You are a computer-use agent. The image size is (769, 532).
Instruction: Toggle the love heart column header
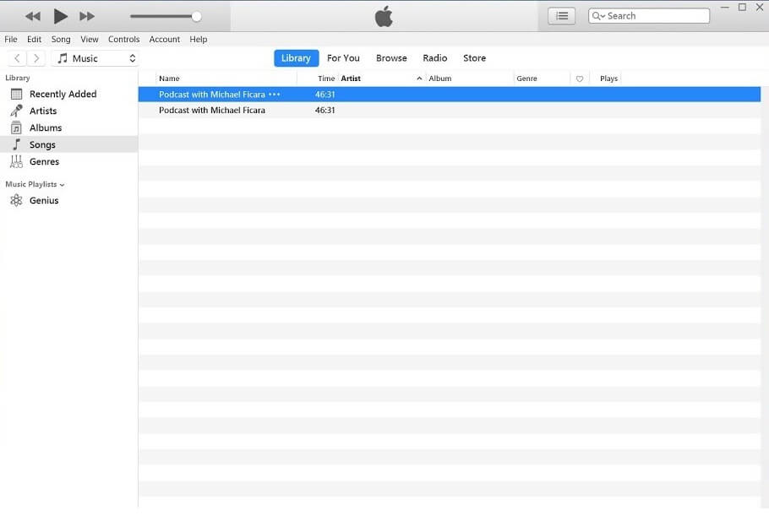tap(580, 78)
